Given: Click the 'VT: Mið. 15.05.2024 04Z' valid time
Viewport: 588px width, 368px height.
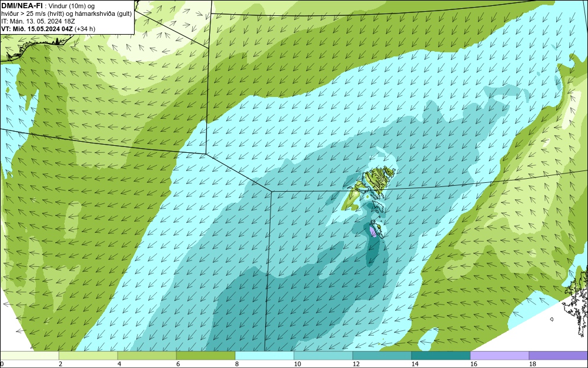Looking at the screenshot, I should (37, 29).
